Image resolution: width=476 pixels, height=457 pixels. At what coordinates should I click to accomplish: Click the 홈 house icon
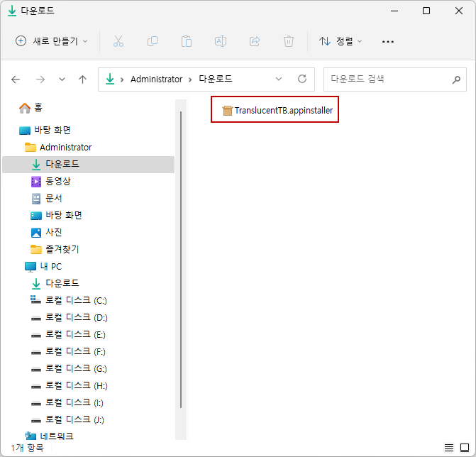pyautogui.click(x=25, y=108)
